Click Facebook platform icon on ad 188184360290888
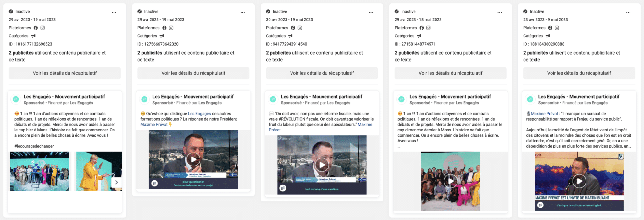The height and width of the screenshot is (220, 644). pos(550,28)
